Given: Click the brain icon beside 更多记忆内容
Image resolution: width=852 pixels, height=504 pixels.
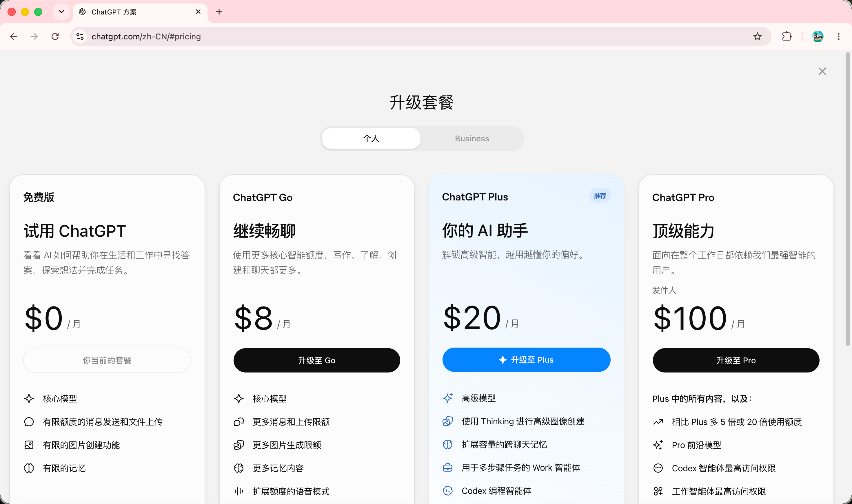Looking at the screenshot, I should click(x=239, y=468).
